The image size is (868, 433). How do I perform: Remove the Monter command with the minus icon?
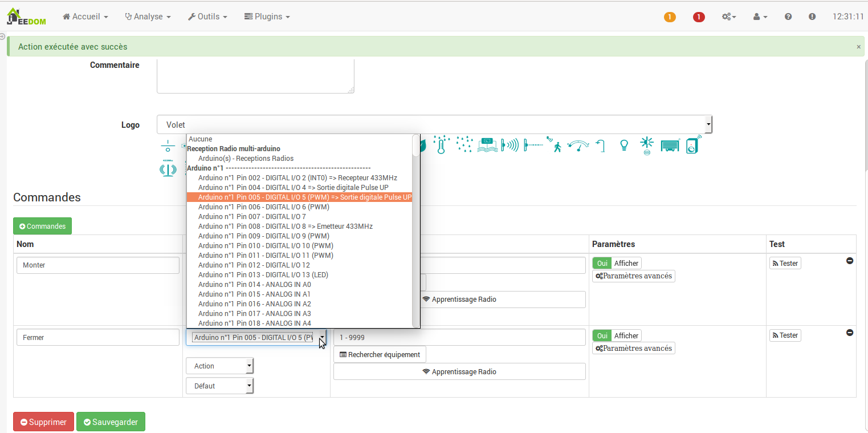coord(850,261)
